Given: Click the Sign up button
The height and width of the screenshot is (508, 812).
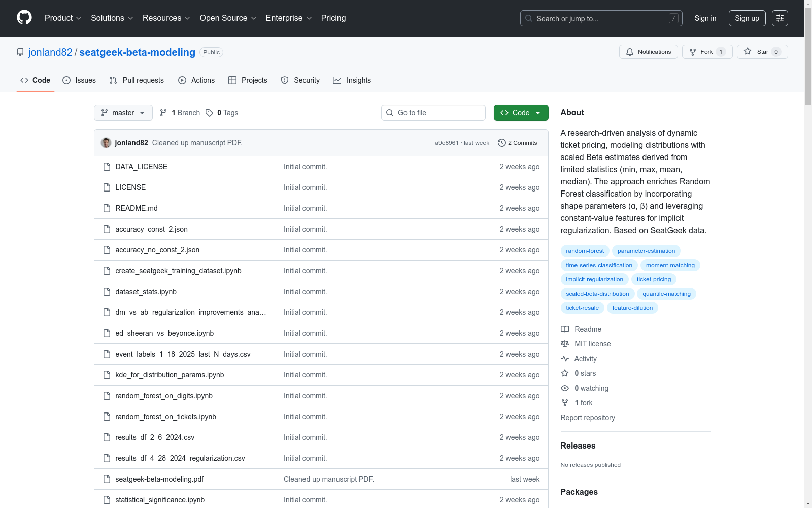Looking at the screenshot, I should 747,18.
